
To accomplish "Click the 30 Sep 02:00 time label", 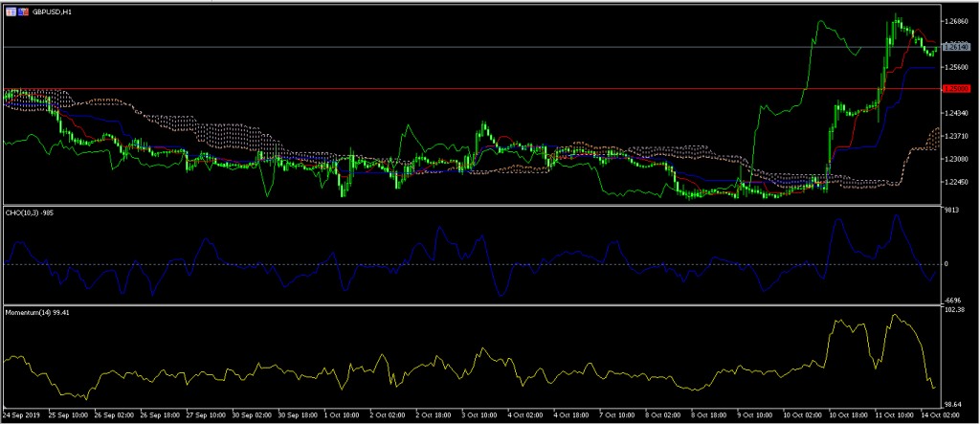I will coord(252,414).
